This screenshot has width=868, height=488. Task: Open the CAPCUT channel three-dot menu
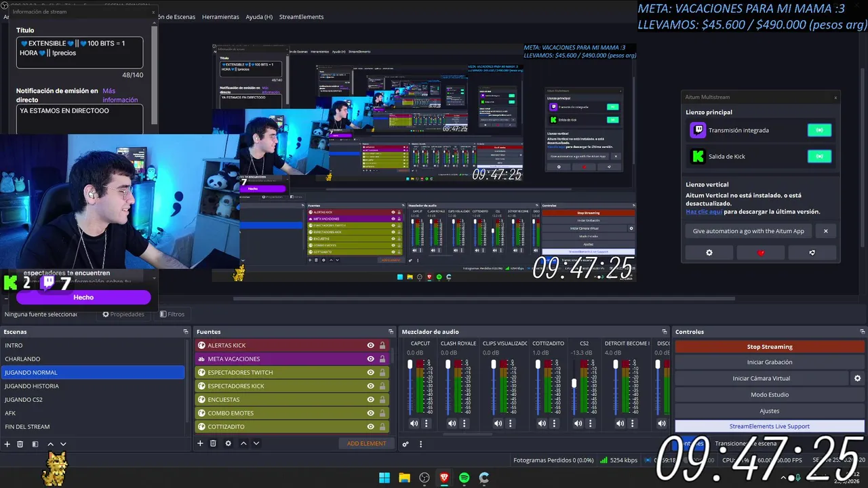pos(427,423)
